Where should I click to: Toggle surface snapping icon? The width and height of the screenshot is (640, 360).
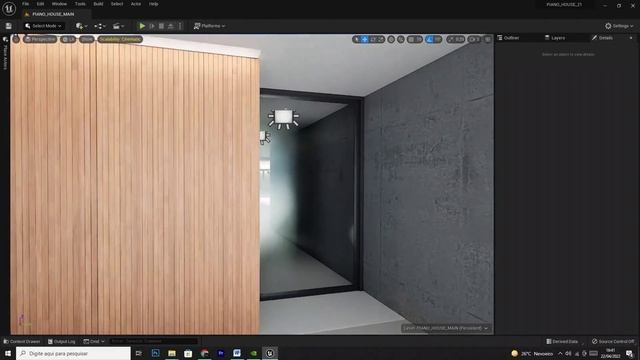coord(401,39)
